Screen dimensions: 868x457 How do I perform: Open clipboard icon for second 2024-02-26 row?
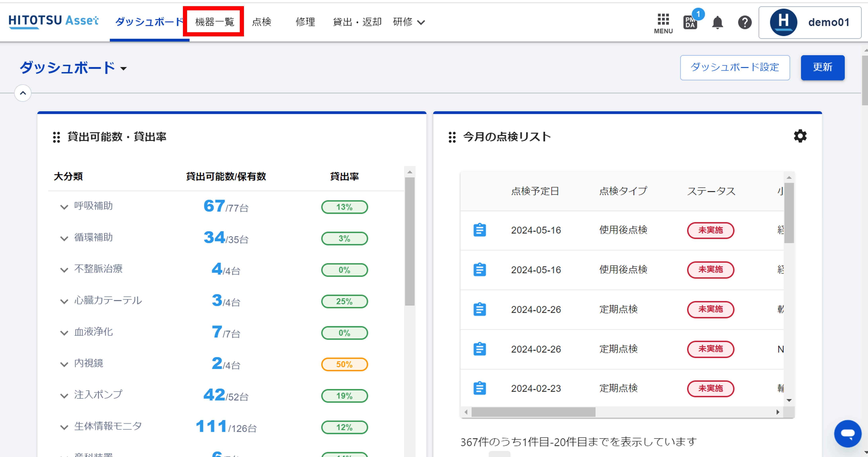click(480, 349)
